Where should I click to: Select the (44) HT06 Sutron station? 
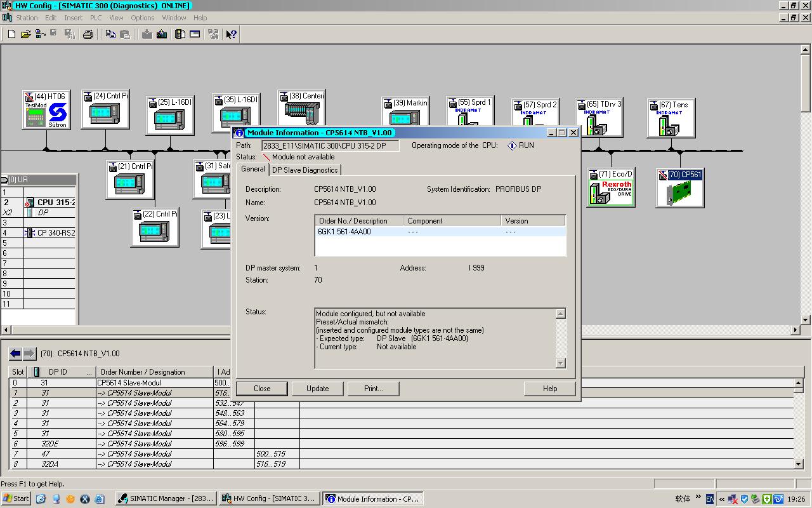46,110
